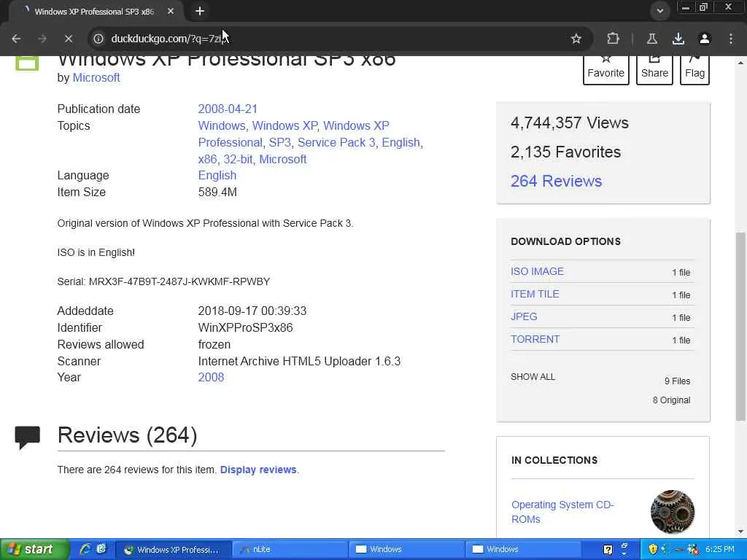Bookmark this page with the star icon
This screenshot has width=747, height=560.
576,39
